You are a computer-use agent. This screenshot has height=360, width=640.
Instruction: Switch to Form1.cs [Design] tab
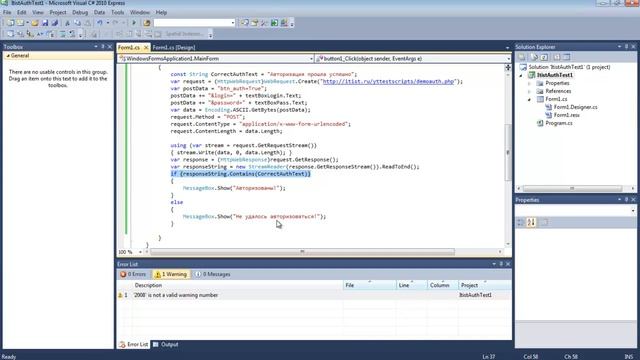click(x=174, y=48)
